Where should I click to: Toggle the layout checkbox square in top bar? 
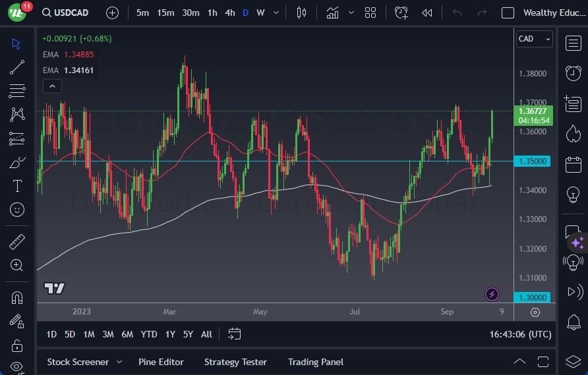click(508, 13)
